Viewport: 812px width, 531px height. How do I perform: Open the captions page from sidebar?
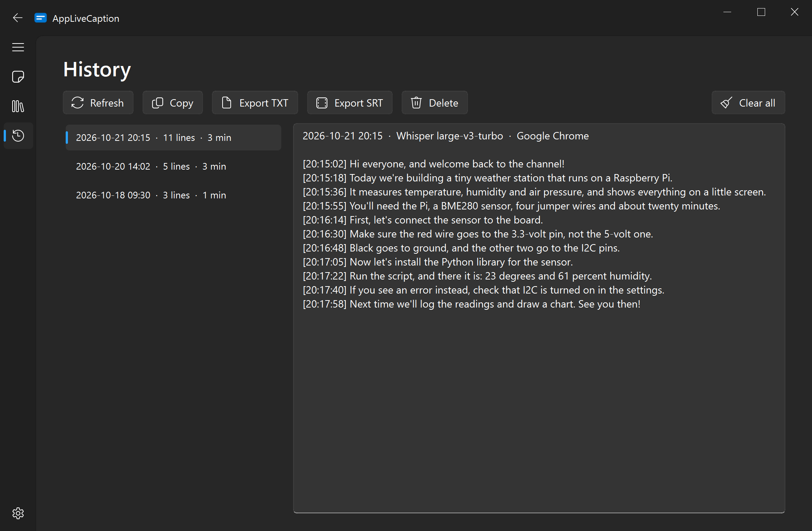pyautogui.click(x=18, y=77)
